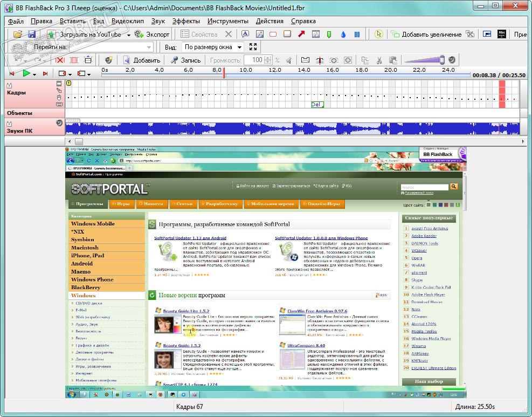The height and width of the screenshot is (417, 532).
Task: Open the Звук menu
Action: click(x=158, y=21)
